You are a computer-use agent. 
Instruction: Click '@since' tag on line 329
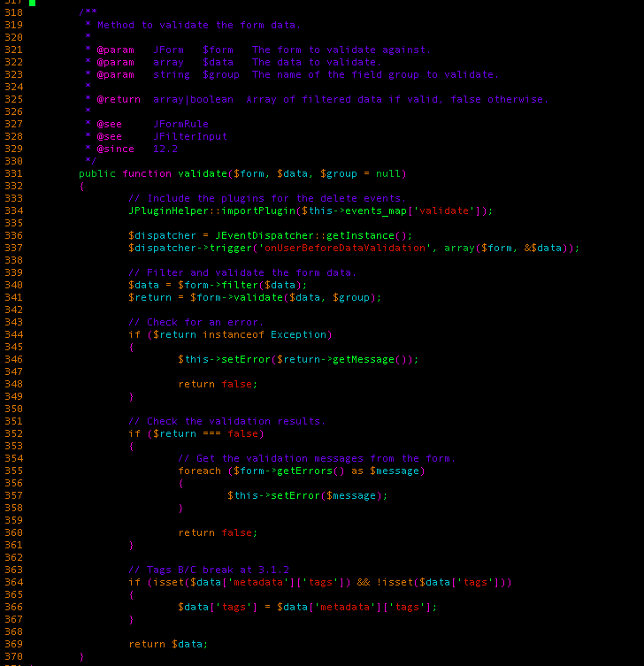click(116, 149)
